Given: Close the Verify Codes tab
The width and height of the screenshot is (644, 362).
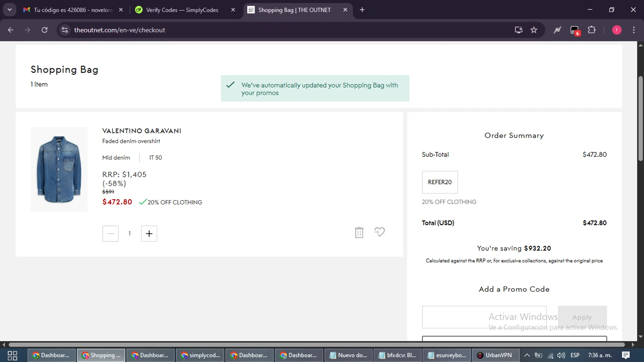Looking at the screenshot, I should 233,10.
